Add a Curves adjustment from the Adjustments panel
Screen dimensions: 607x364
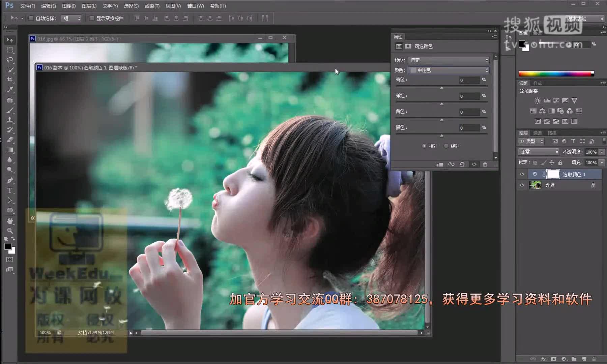556,100
